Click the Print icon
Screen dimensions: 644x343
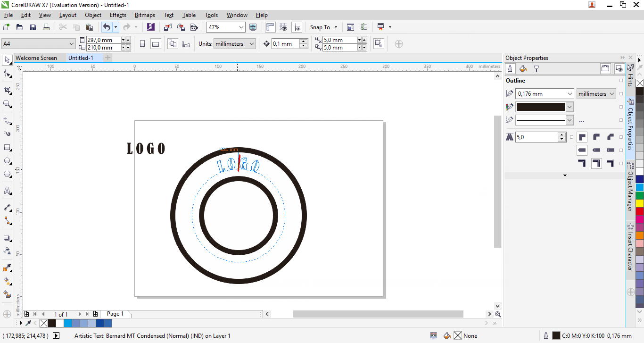(x=46, y=27)
